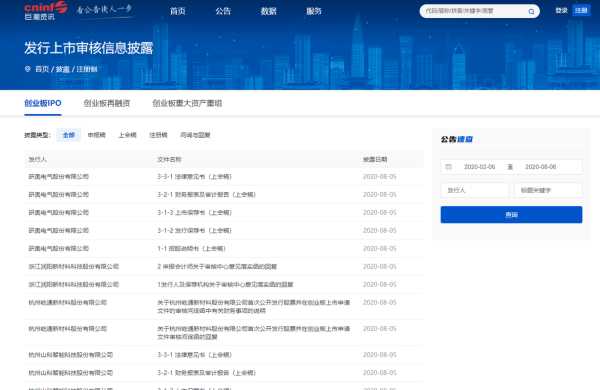Open the 1-1 招股说明书（上会稿） document

191,249
